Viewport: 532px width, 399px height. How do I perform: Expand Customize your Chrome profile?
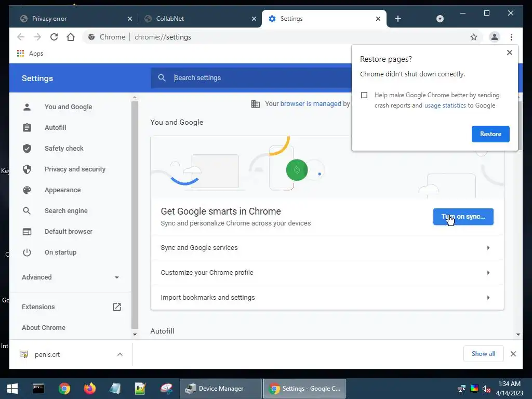(327, 272)
